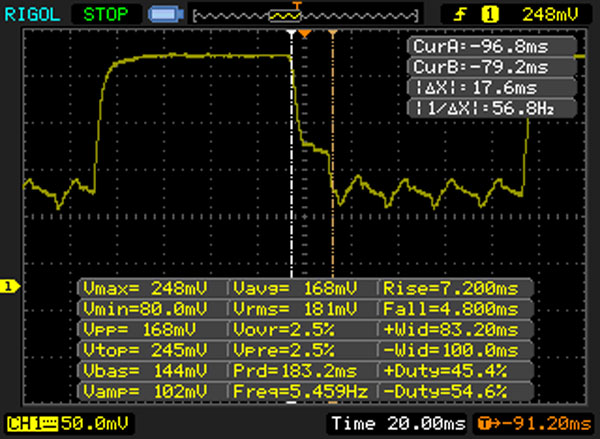Click the trigger source channel 1 badge
The width and height of the screenshot is (600, 439).
[x=490, y=15]
